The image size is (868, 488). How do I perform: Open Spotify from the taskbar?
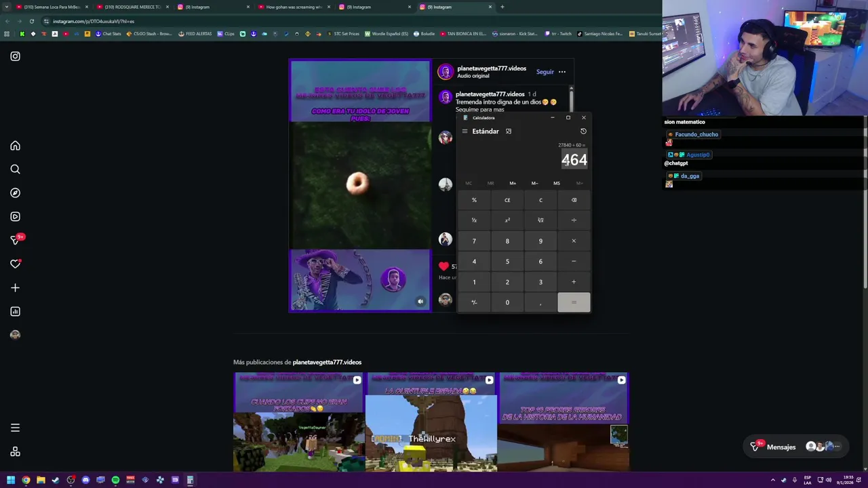[x=115, y=480]
